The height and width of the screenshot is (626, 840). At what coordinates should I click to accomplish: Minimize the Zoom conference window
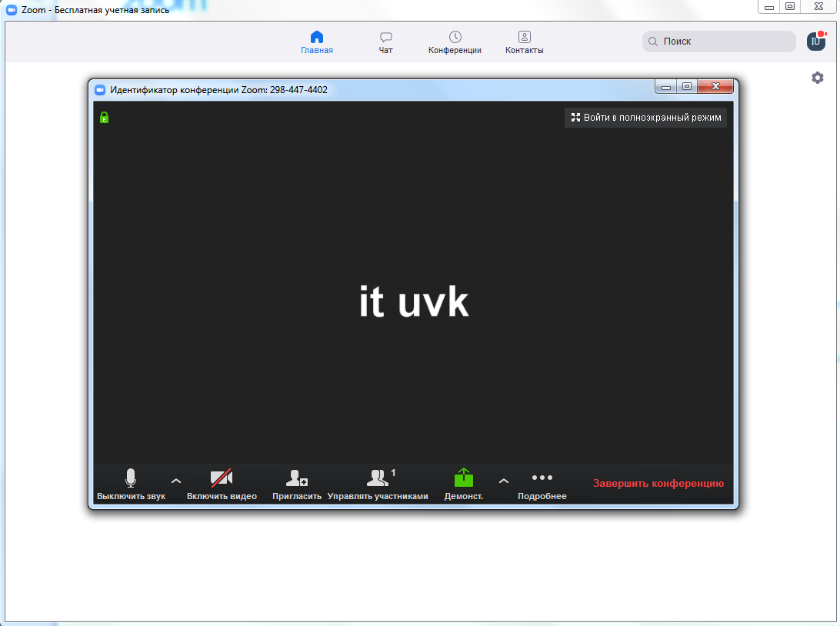click(x=666, y=87)
